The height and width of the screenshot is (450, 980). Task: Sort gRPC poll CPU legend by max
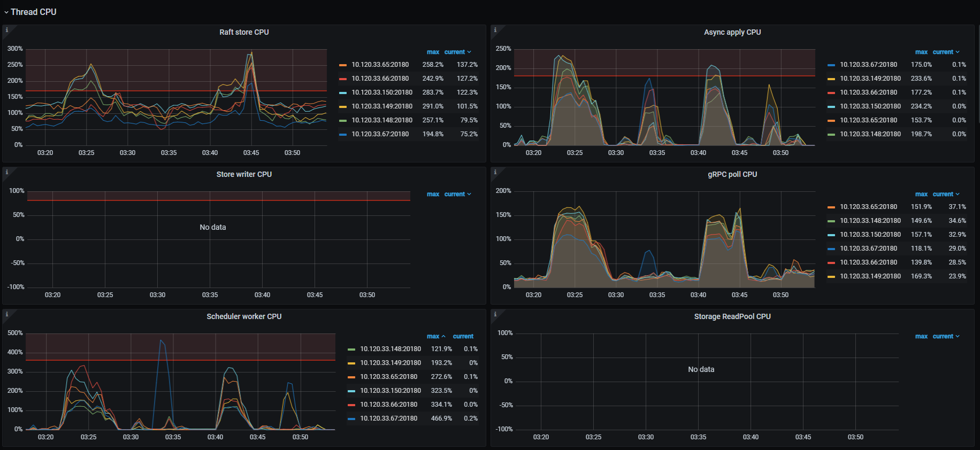point(921,194)
